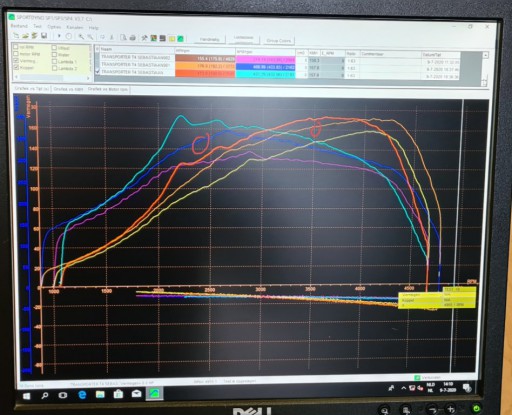Screen dimensions: 512x415
Task: Click the cyan color swatch of third run
Action: (x=265, y=74)
